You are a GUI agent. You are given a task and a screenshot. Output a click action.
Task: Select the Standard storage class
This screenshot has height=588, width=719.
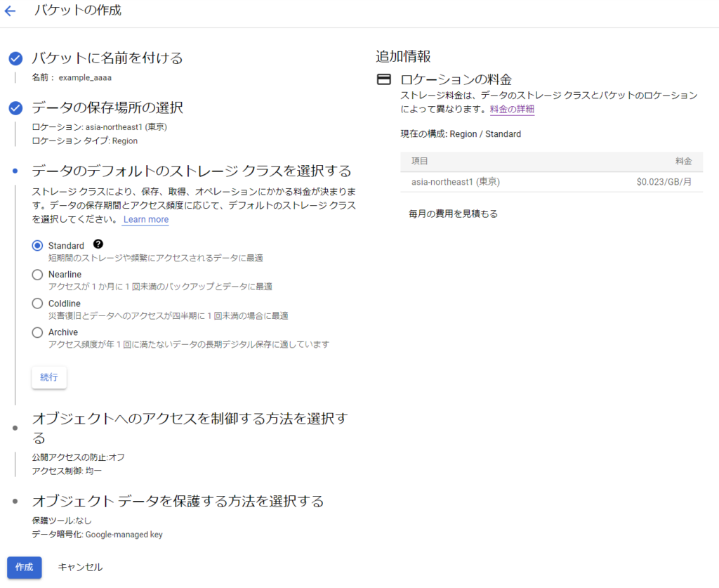[x=38, y=246]
